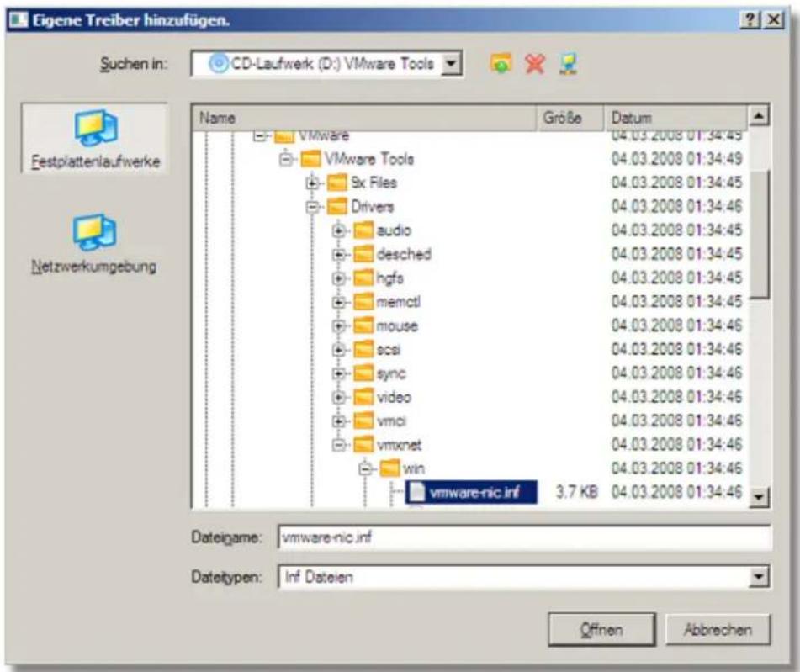The height and width of the screenshot is (672, 800).
Task: Expand the mouse folder node
Action: point(338,325)
